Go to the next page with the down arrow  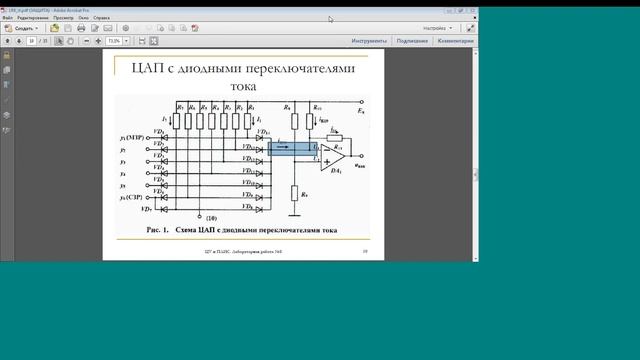point(19,41)
